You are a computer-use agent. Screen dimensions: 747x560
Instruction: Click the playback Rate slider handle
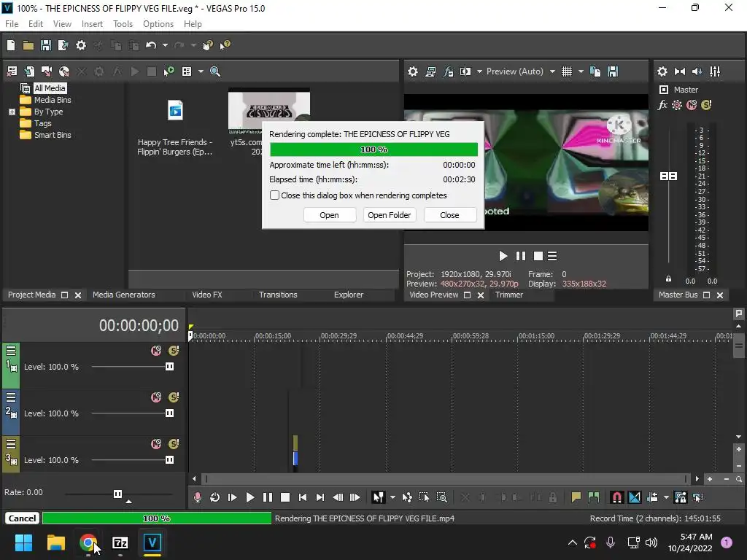(117, 494)
